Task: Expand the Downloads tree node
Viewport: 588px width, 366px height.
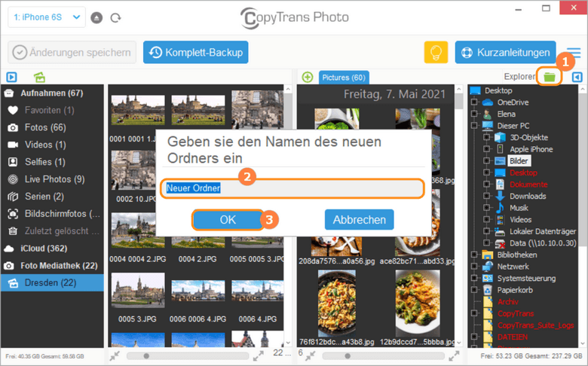Action: 486,196
